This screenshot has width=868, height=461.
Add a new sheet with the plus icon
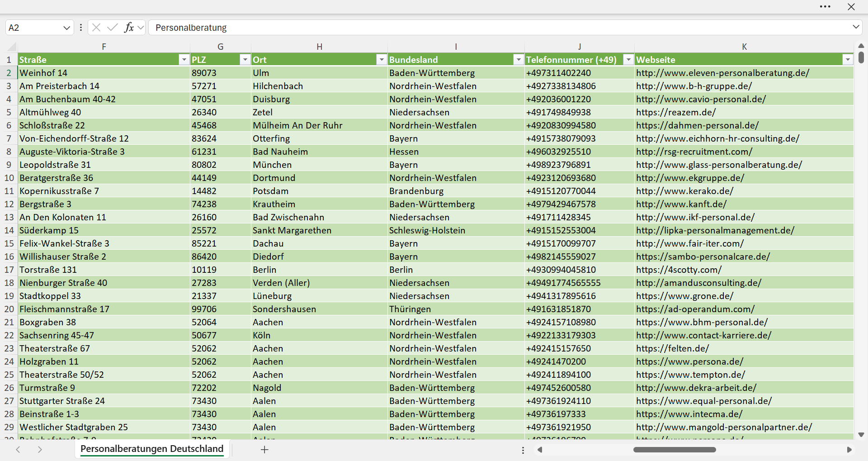point(264,450)
